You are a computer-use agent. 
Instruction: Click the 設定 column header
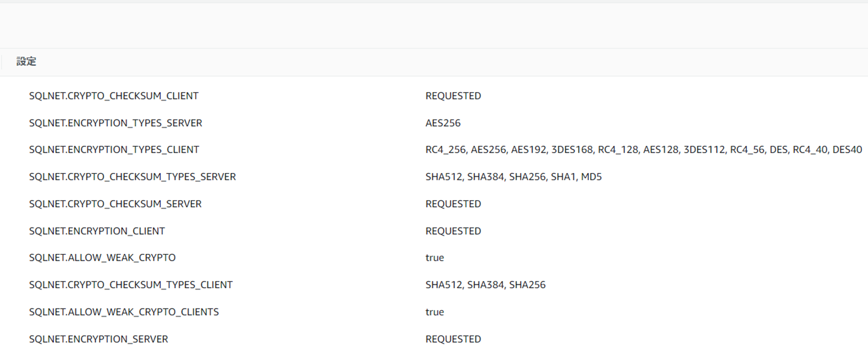[x=26, y=62]
